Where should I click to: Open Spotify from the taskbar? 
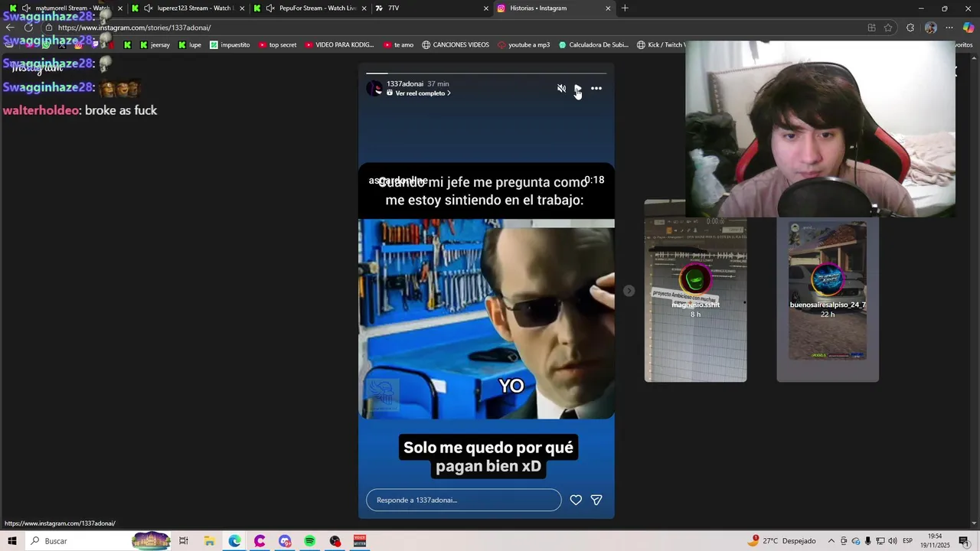[309, 541]
